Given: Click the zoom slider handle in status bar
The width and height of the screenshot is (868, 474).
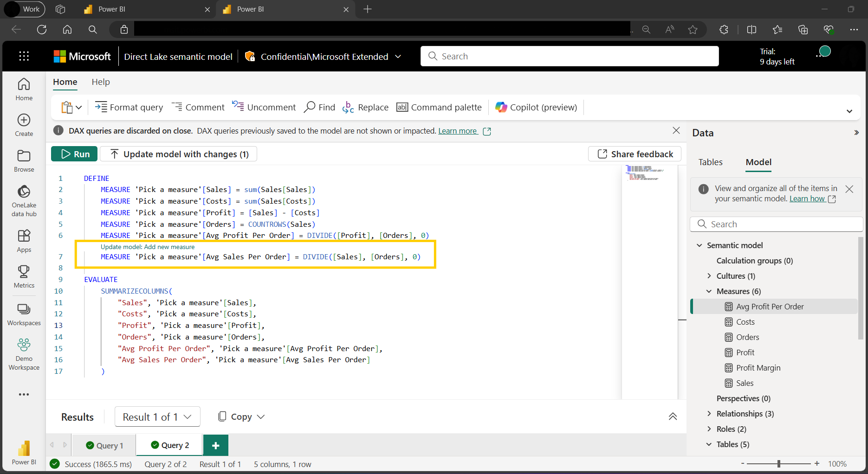Looking at the screenshot, I should 779,464.
